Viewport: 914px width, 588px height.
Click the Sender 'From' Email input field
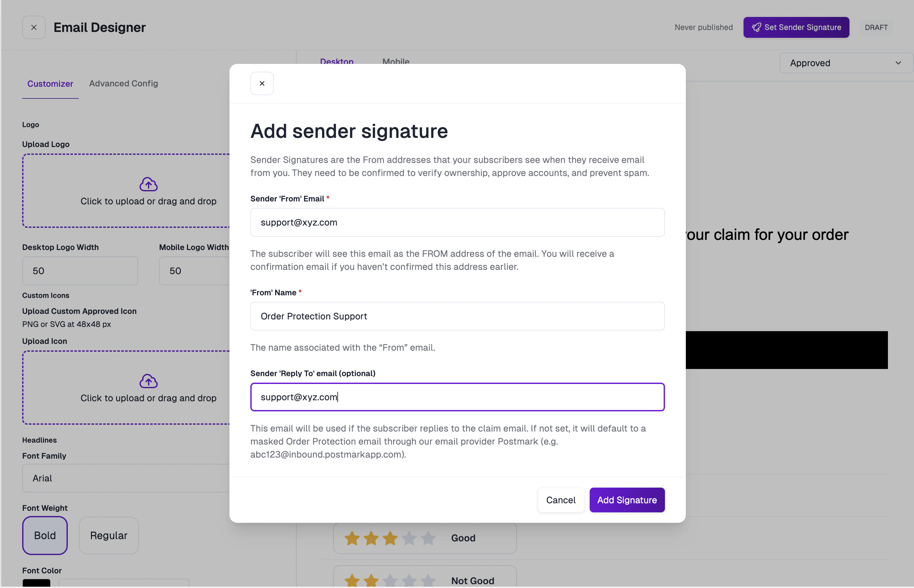click(x=457, y=222)
